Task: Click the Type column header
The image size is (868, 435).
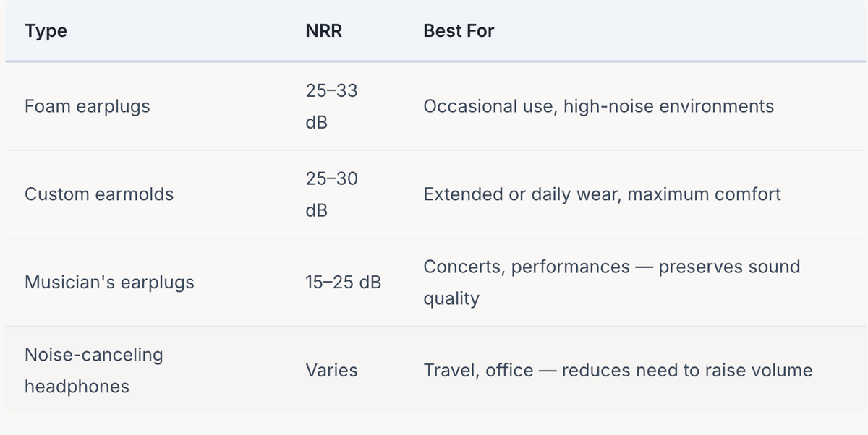Action: point(46,31)
